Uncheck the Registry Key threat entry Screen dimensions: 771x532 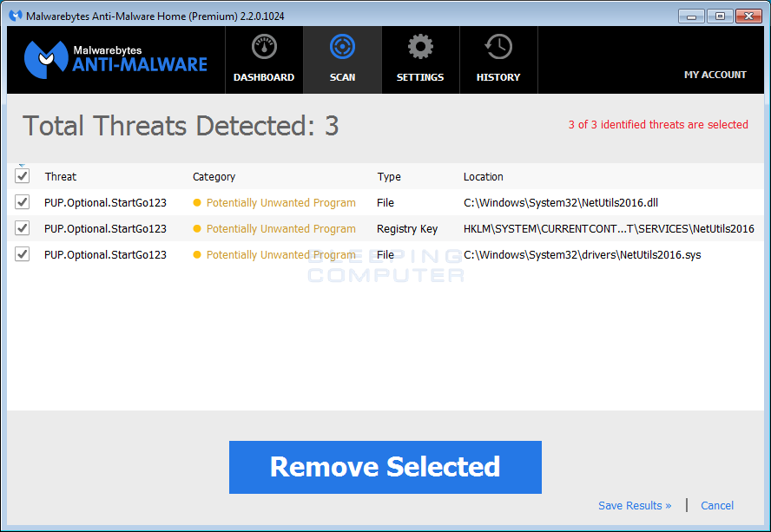click(x=22, y=228)
